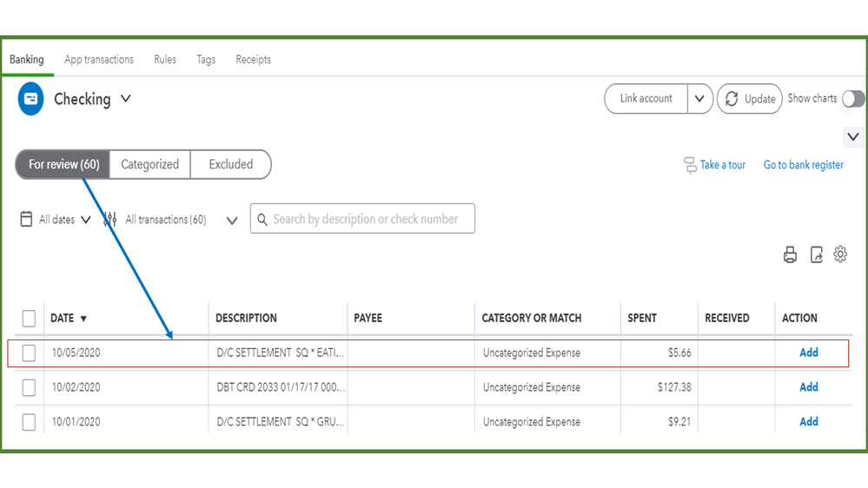The width and height of the screenshot is (868, 488).
Task: Open the All dates dropdown
Action: 85,220
